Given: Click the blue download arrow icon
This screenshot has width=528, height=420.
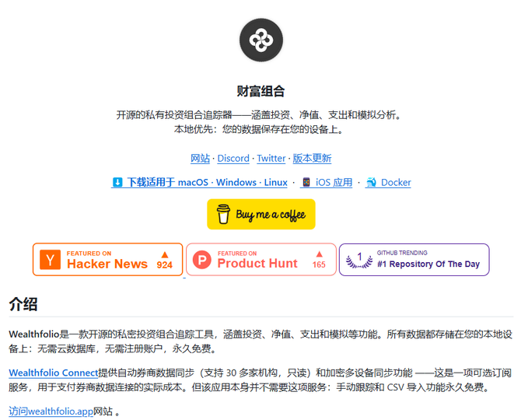Looking at the screenshot, I should [x=117, y=182].
